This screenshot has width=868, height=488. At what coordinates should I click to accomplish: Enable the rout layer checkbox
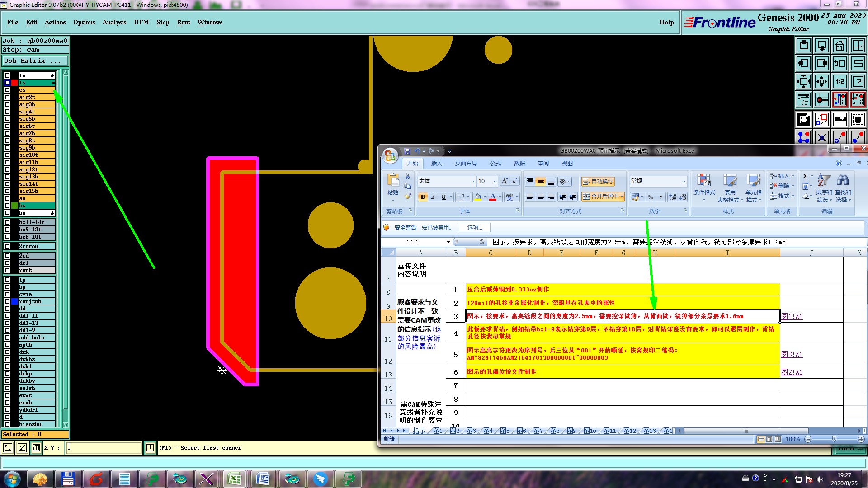click(x=7, y=270)
